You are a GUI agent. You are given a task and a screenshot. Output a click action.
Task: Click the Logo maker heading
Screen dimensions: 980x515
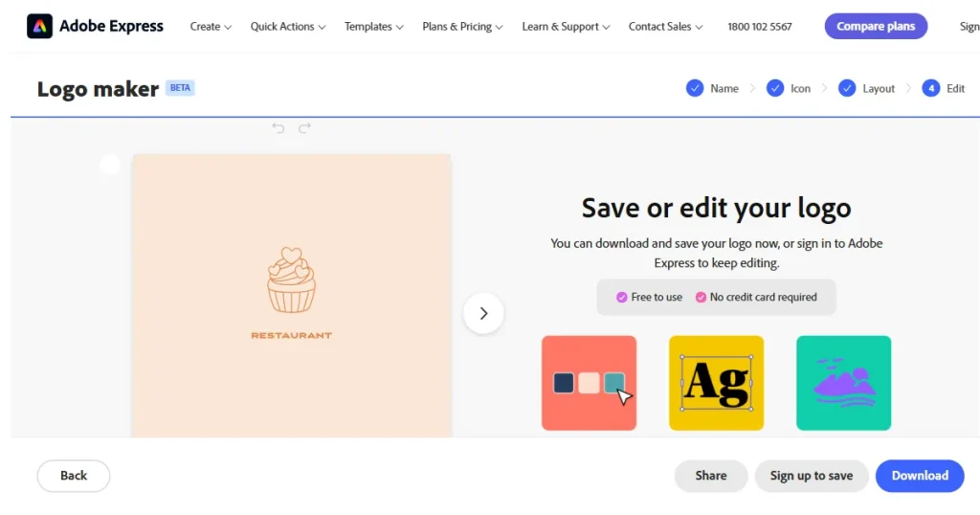tap(98, 89)
